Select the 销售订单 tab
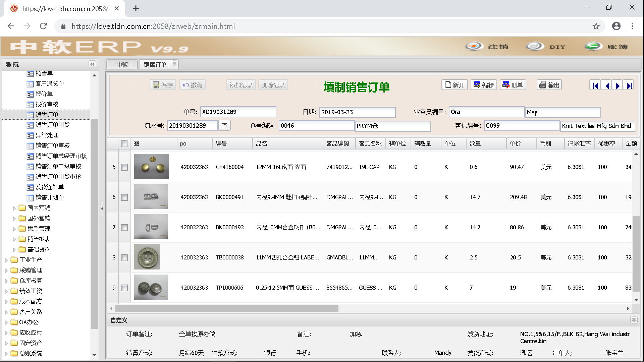Screen dimensions: 644x362 coord(155,64)
